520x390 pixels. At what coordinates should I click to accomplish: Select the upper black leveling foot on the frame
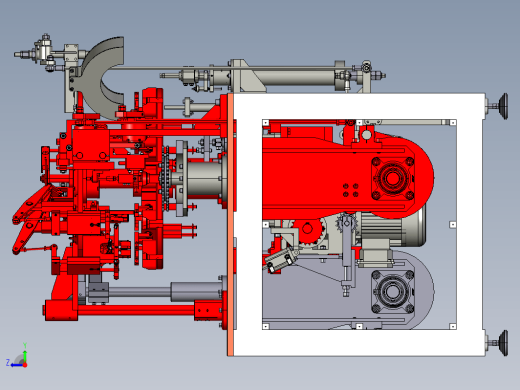click(x=503, y=106)
